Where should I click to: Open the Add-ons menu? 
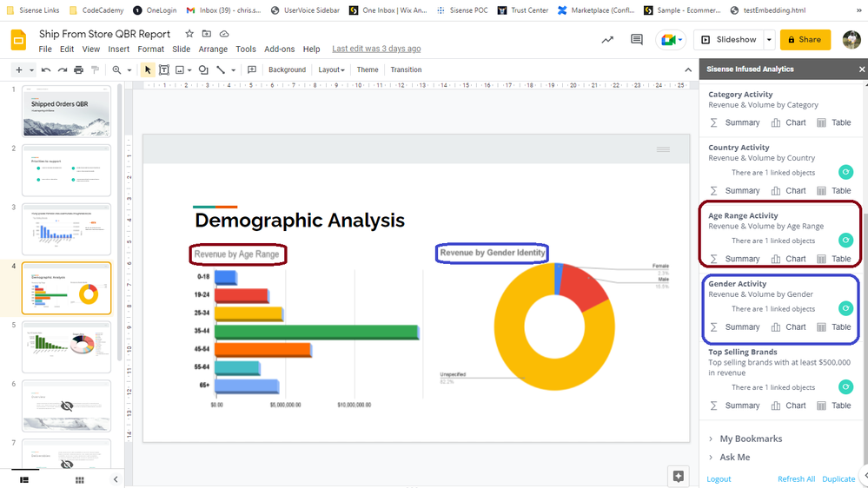279,49
